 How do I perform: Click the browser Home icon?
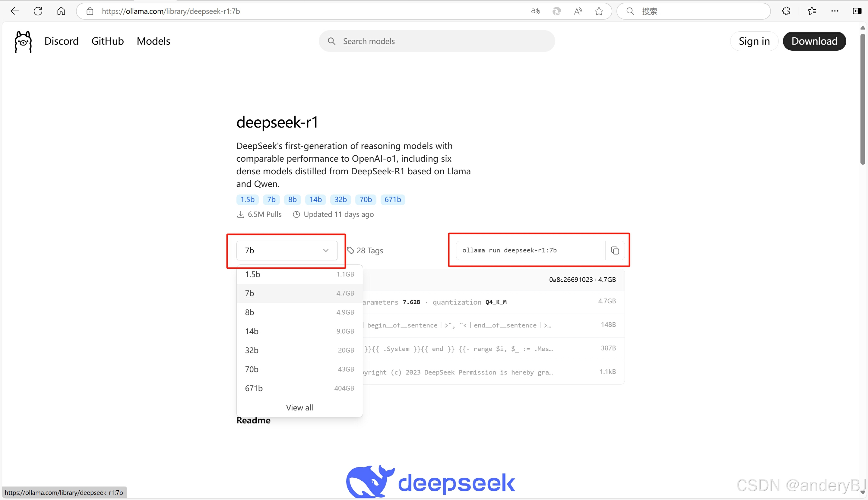(x=61, y=11)
